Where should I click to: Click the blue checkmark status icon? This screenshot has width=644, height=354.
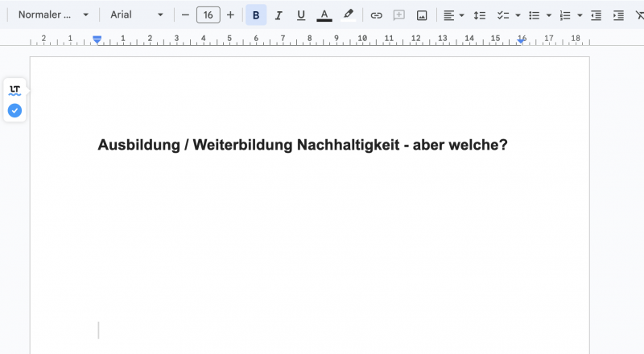(14, 110)
